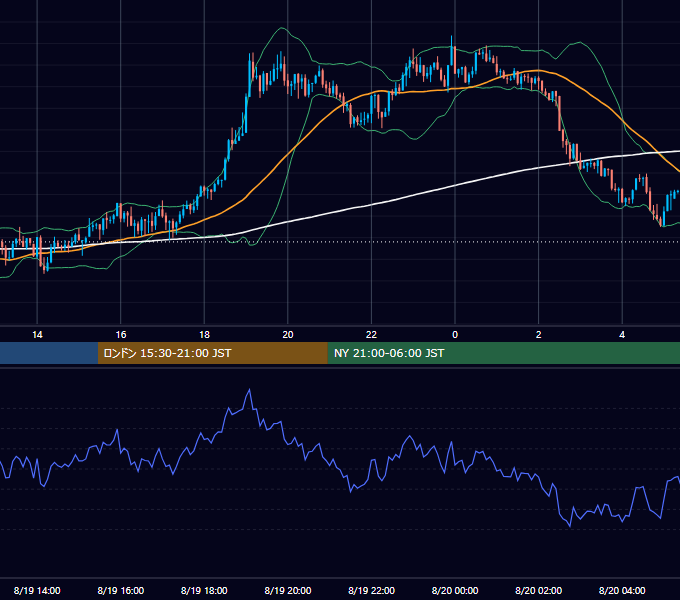680x600 pixels.
Task: Click the 16 hour label on price chart axis
Action: tap(121, 335)
